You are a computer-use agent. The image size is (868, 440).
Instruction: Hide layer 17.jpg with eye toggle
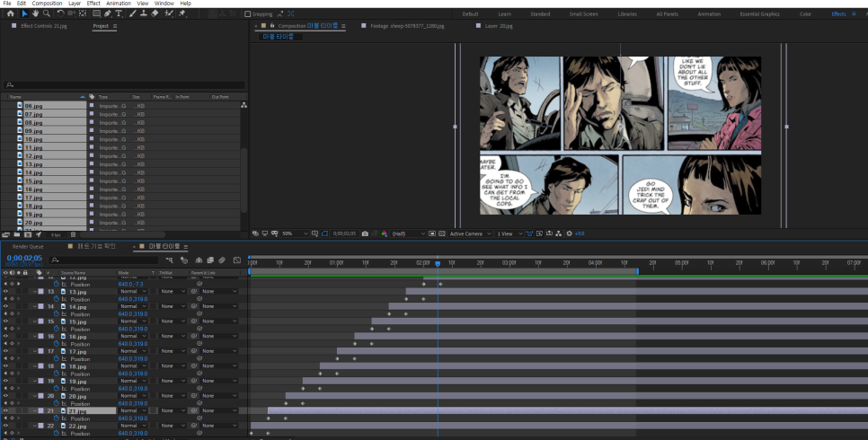[x=5, y=351]
